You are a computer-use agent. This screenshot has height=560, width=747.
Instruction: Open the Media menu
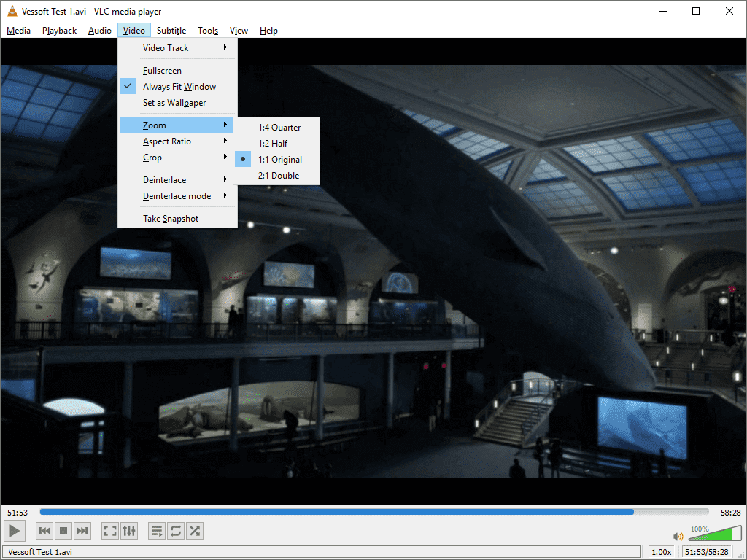(18, 31)
